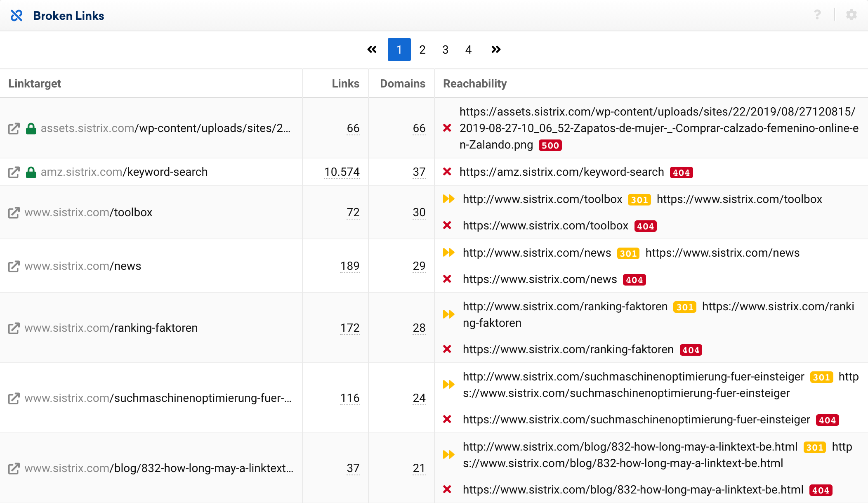Click 404 badge after amz keyword-search URL

point(682,172)
